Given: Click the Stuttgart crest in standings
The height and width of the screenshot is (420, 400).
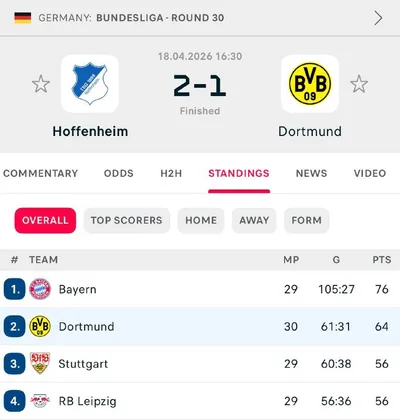Looking at the screenshot, I should 40,363.
